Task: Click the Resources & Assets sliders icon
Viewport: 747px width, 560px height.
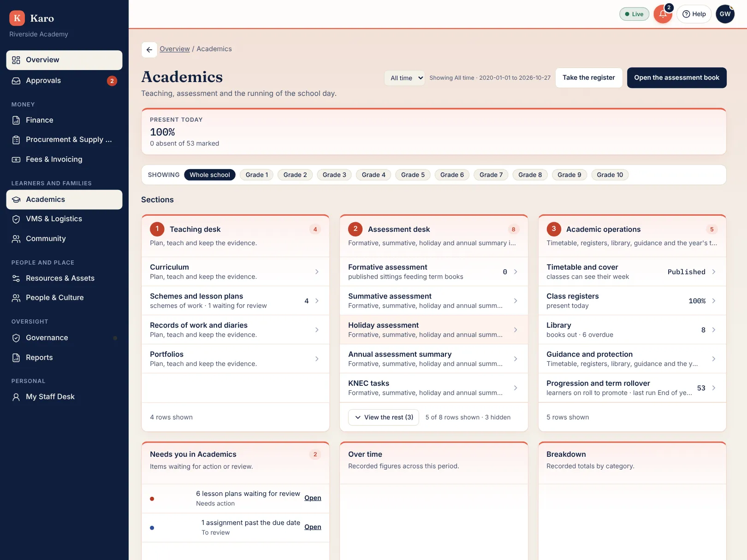Action: (x=16, y=278)
